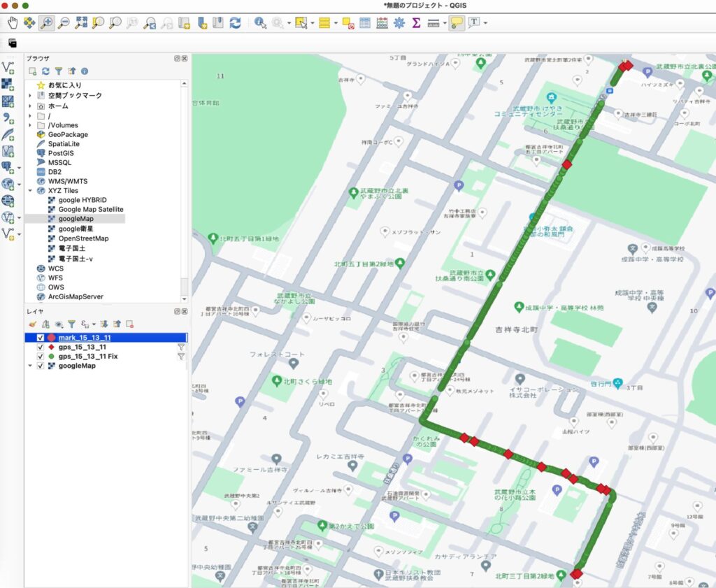Open the New Spatial Bookmark icon
The image size is (716, 588).
[x=202, y=22]
